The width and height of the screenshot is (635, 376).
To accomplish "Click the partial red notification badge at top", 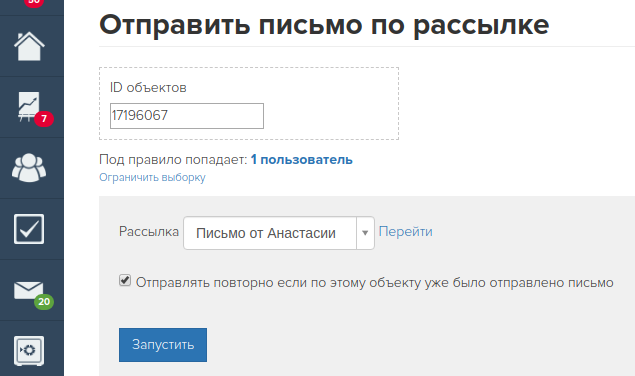I will [x=34, y=2].
